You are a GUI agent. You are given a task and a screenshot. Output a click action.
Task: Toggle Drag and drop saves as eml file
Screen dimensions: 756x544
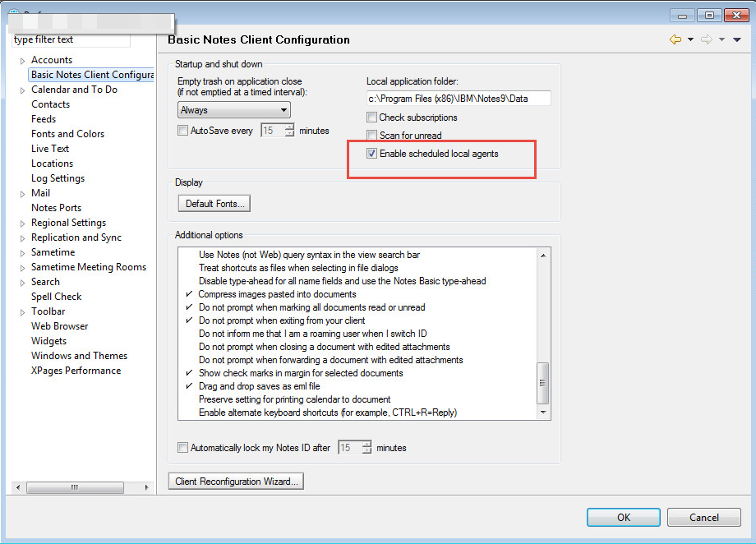tap(260, 386)
